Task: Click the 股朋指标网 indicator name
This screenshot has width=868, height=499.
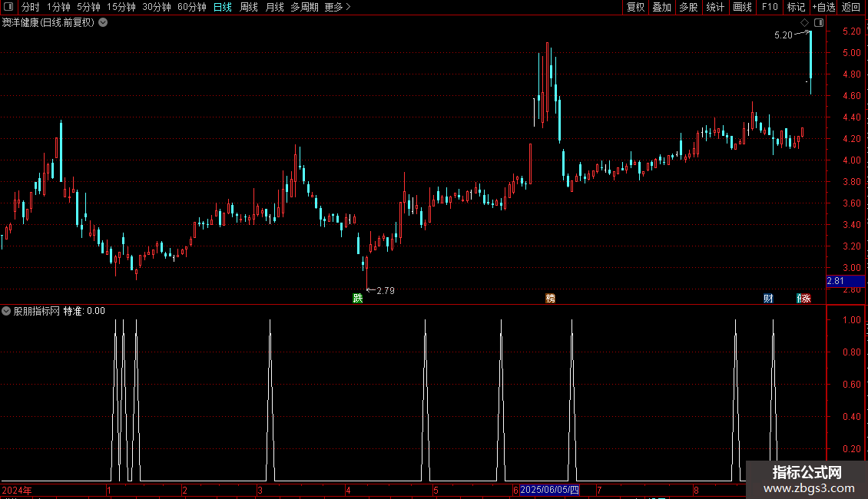Action: pos(37,312)
